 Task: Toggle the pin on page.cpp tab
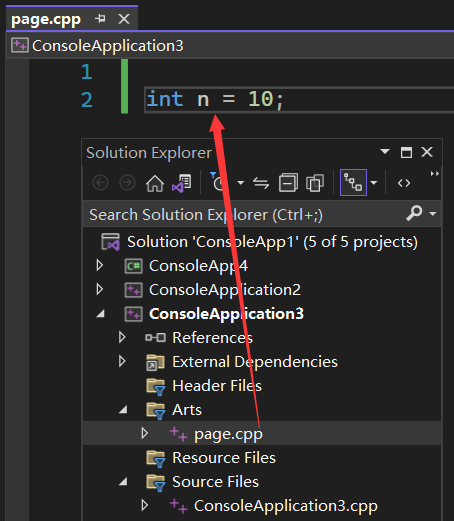point(100,19)
